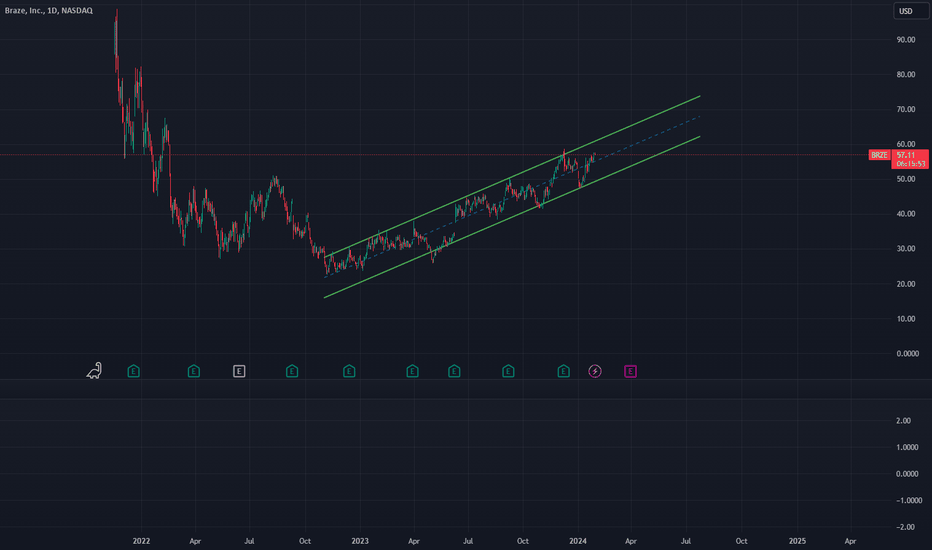Click the 2022 label on time axis
This screenshot has width=932, height=550.
[x=141, y=541]
